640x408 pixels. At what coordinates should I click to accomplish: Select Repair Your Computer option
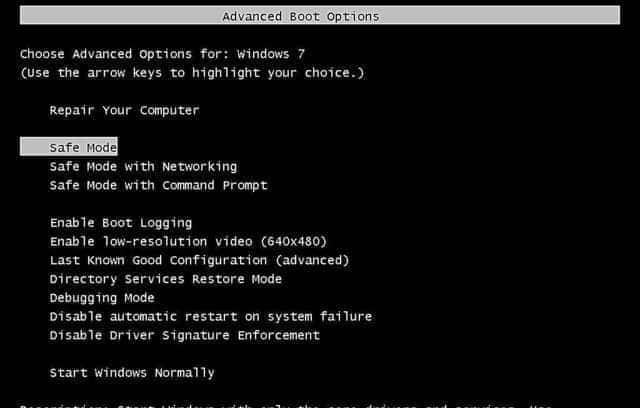124,110
